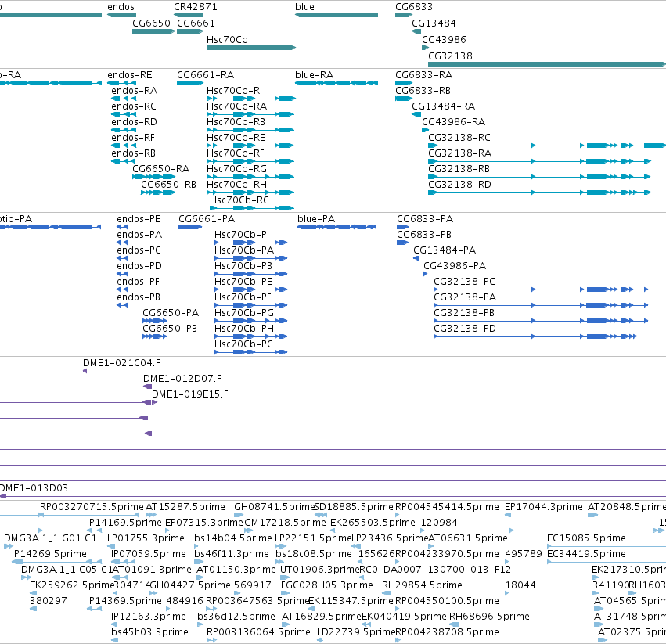Click protein CG6650-PA
Viewport: 666px width, 644px height.
(x=171, y=313)
